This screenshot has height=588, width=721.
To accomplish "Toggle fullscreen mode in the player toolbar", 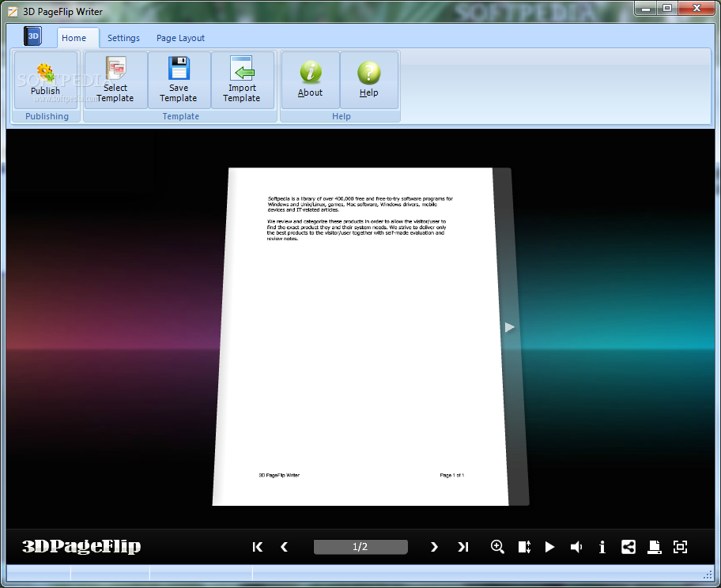I will (x=680, y=547).
